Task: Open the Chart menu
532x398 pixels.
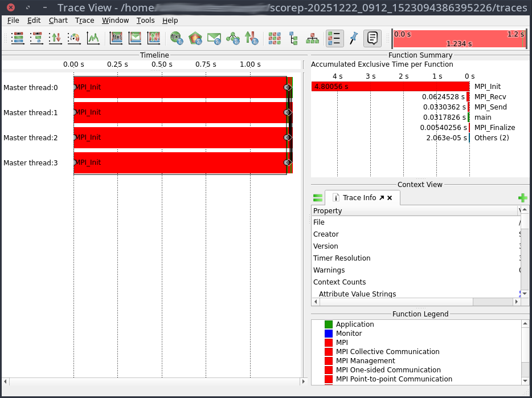Action: 58,21
